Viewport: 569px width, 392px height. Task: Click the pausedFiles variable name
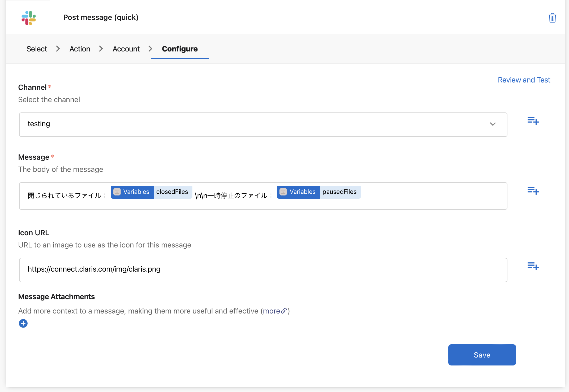click(339, 192)
